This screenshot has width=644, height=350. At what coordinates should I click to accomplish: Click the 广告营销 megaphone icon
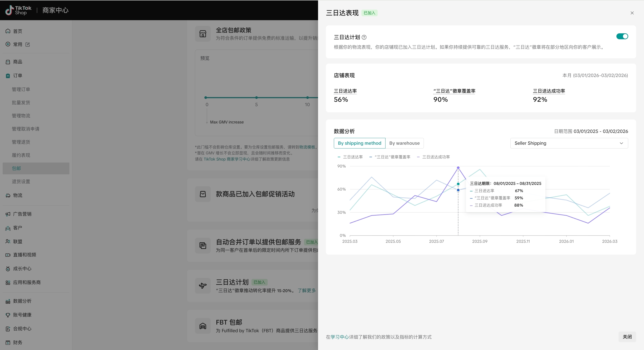(x=8, y=214)
